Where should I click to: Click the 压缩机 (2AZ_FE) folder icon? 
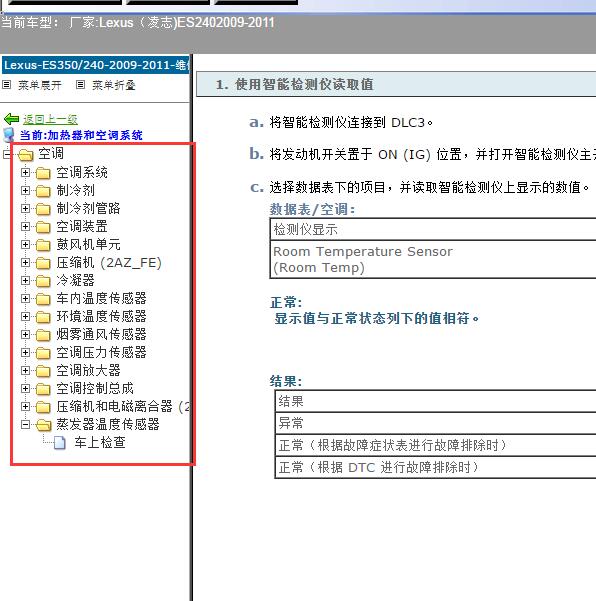[x=43, y=263]
